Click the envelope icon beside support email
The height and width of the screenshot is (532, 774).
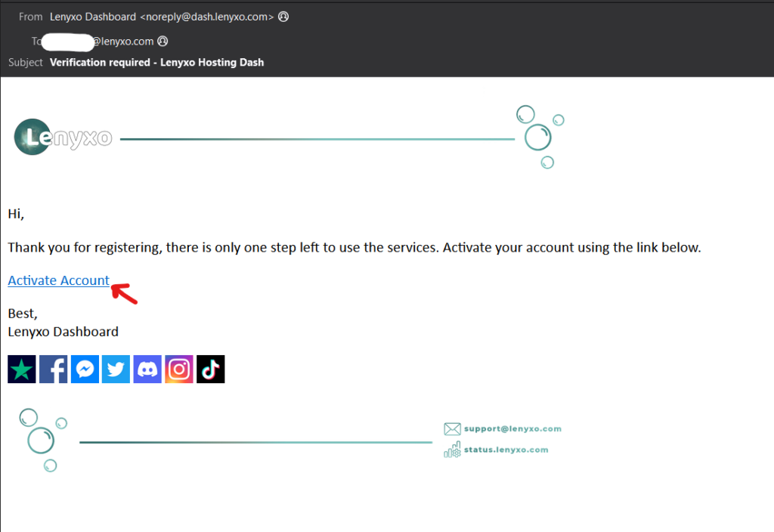click(x=452, y=429)
